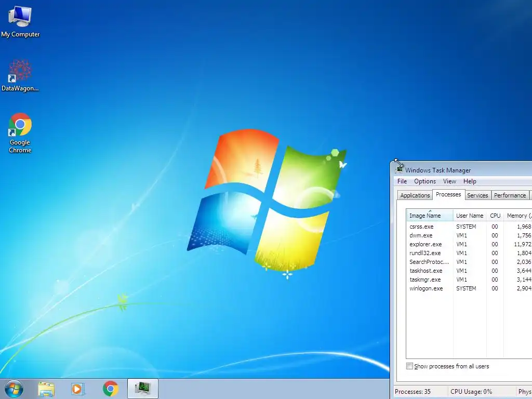The image size is (532, 399).
Task: Select the winlogon.exe process row
Action: (469, 288)
